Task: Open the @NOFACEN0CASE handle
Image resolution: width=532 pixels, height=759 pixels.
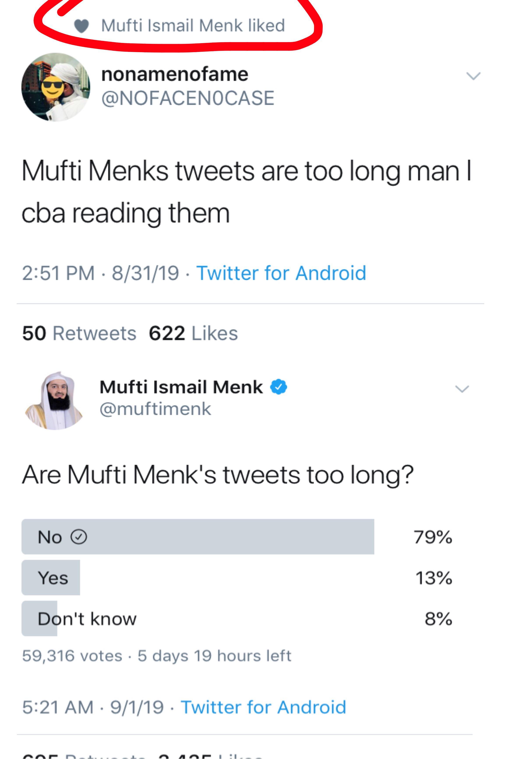Action: pos(188,98)
